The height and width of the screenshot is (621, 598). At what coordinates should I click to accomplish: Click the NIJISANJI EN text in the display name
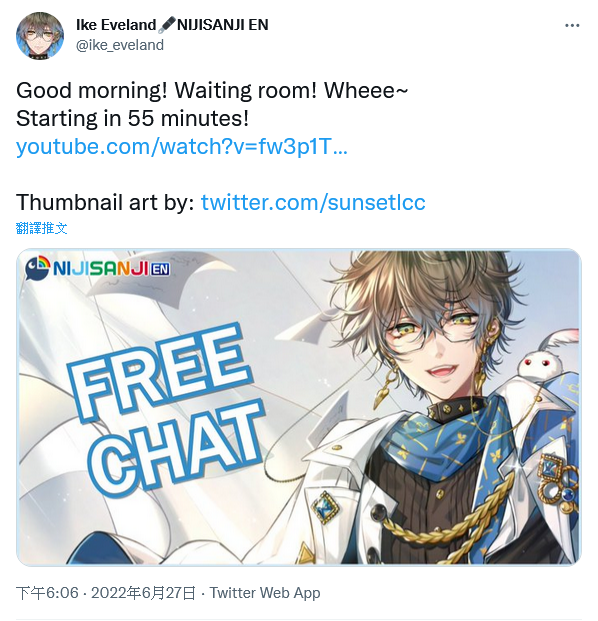[x=223, y=25]
